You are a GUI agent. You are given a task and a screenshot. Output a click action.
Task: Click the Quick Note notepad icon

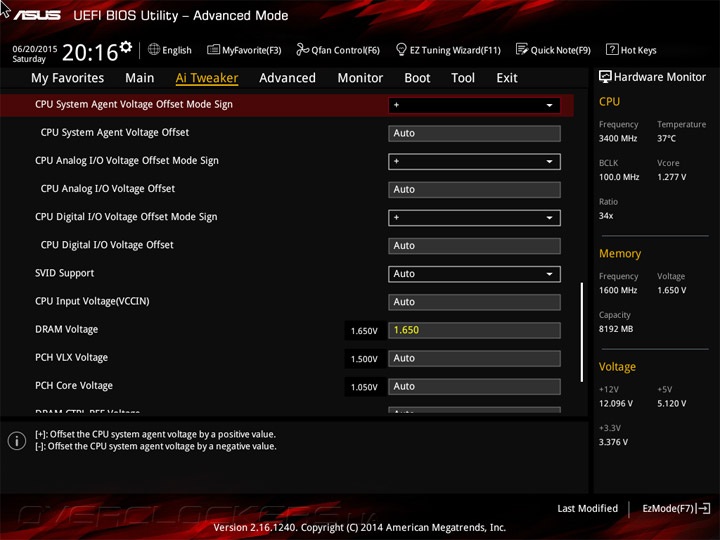click(x=522, y=49)
